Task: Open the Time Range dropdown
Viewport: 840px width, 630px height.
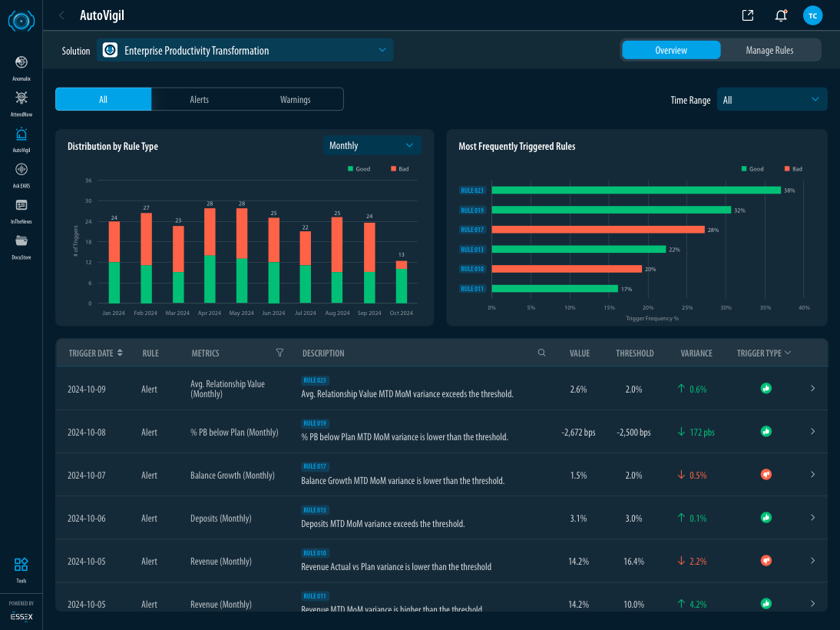Action: pos(772,100)
